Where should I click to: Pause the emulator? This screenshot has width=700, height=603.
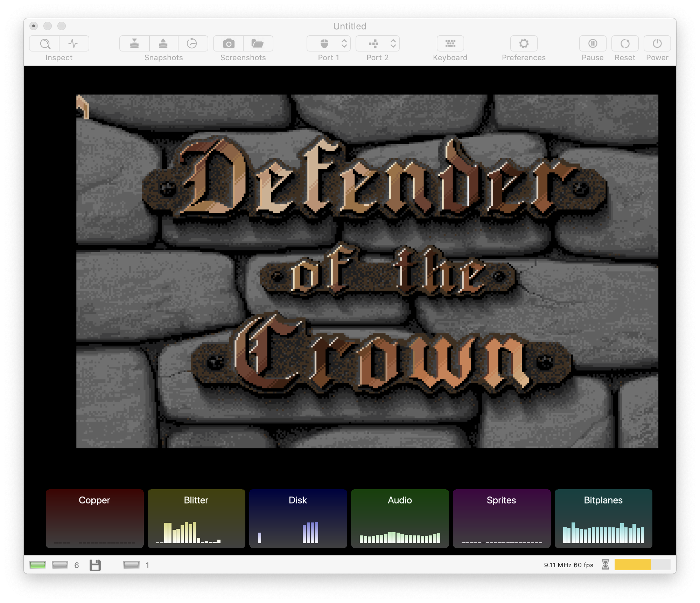tap(593, 43)
